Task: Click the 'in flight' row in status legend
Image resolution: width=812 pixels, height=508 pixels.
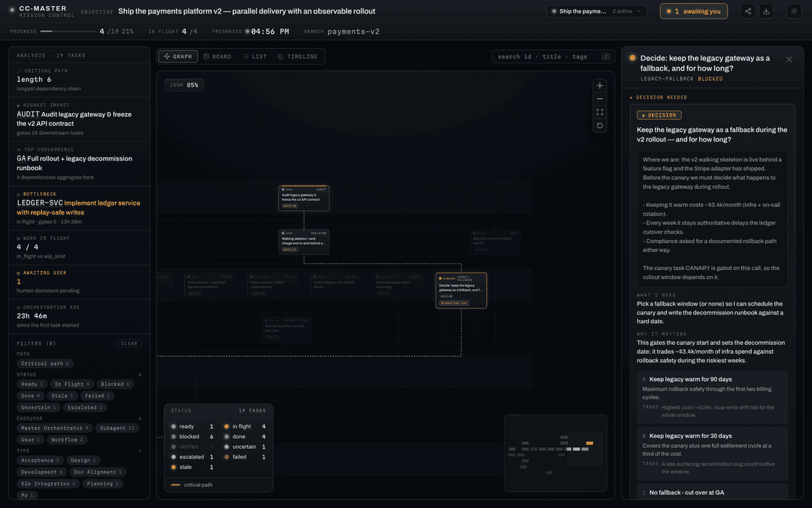Action: pos(245,427)
